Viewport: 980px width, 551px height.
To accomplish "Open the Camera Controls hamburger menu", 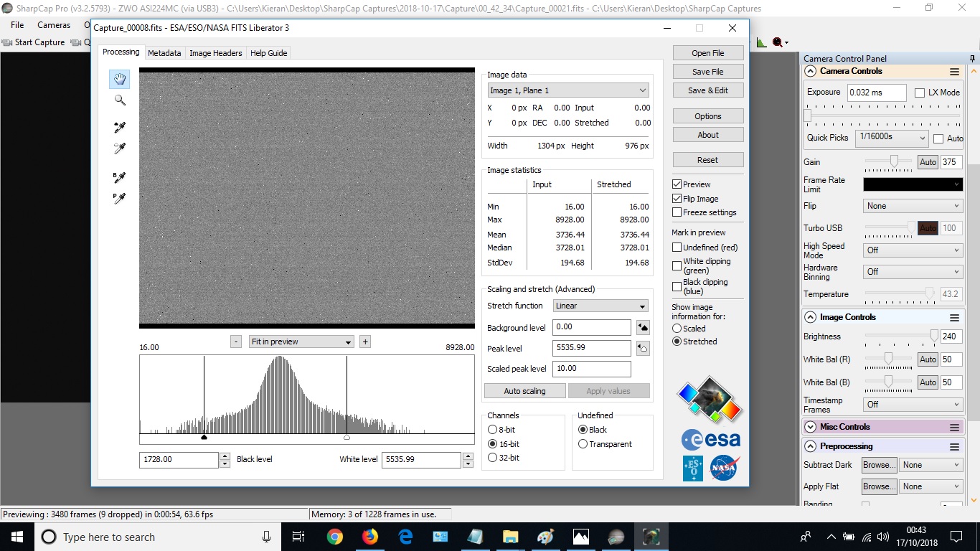I will tap(954, 72).
